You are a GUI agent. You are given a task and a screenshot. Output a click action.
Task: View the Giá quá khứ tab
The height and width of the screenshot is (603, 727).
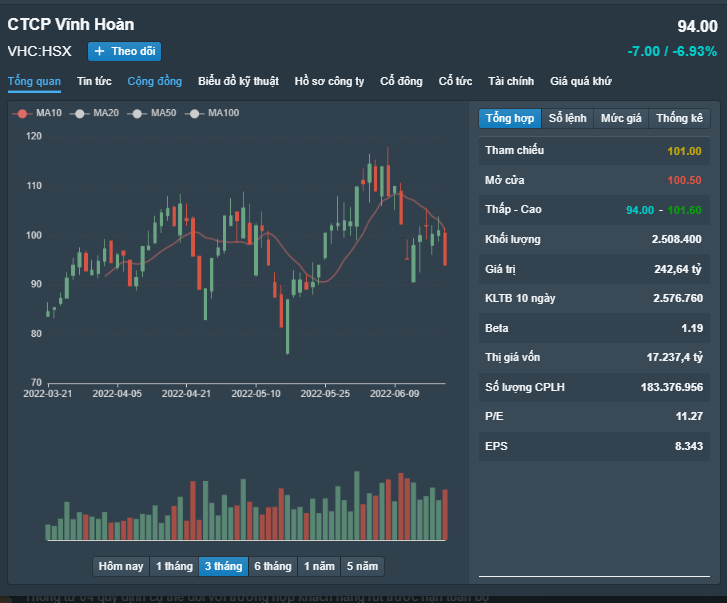[x=580, y=81]
